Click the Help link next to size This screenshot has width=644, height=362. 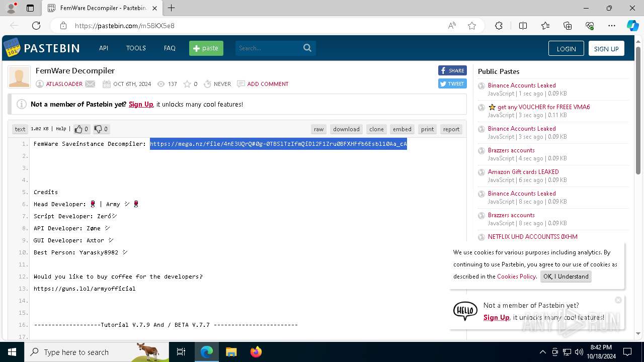tap(61, 129)
